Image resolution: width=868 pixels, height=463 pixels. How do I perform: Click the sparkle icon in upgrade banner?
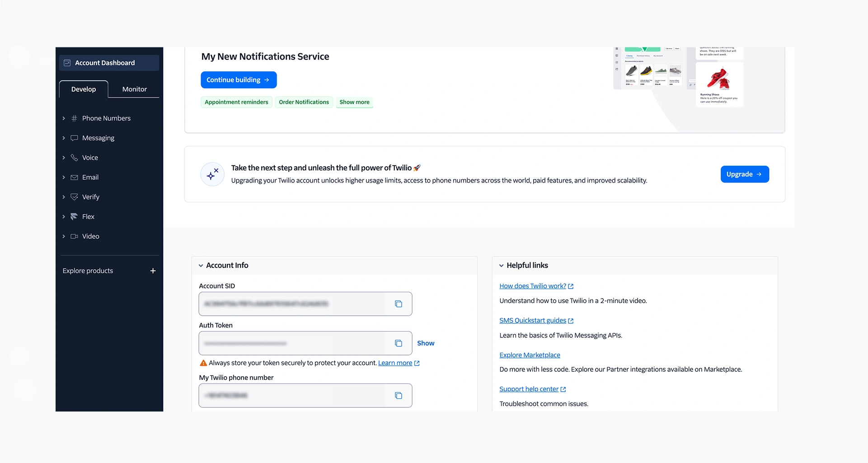click(212, 174)
